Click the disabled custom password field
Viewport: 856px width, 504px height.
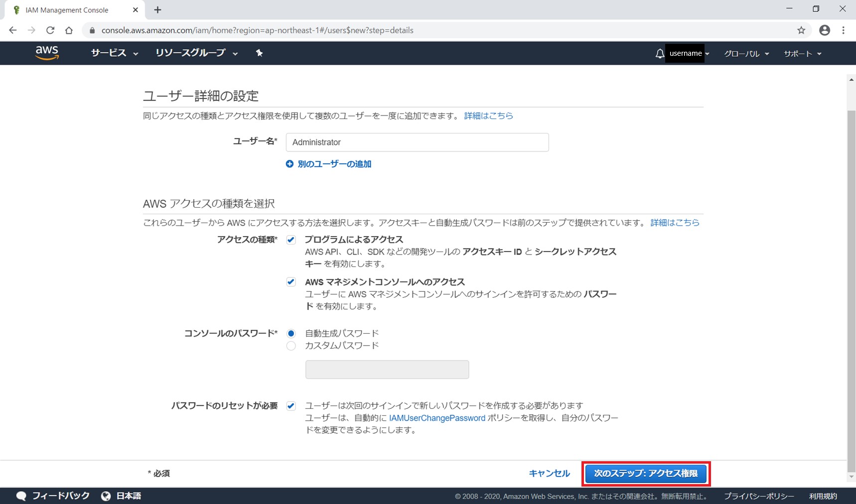coord(387,370)
